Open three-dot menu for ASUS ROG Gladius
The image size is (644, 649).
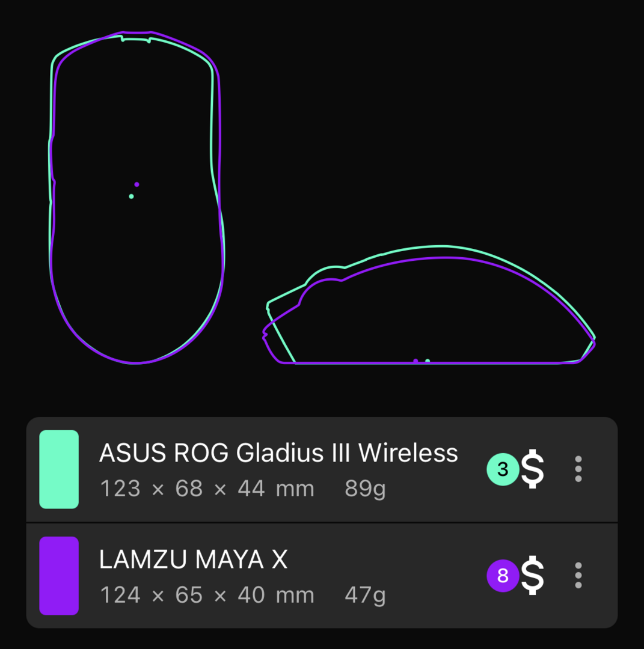pos(578,469)
